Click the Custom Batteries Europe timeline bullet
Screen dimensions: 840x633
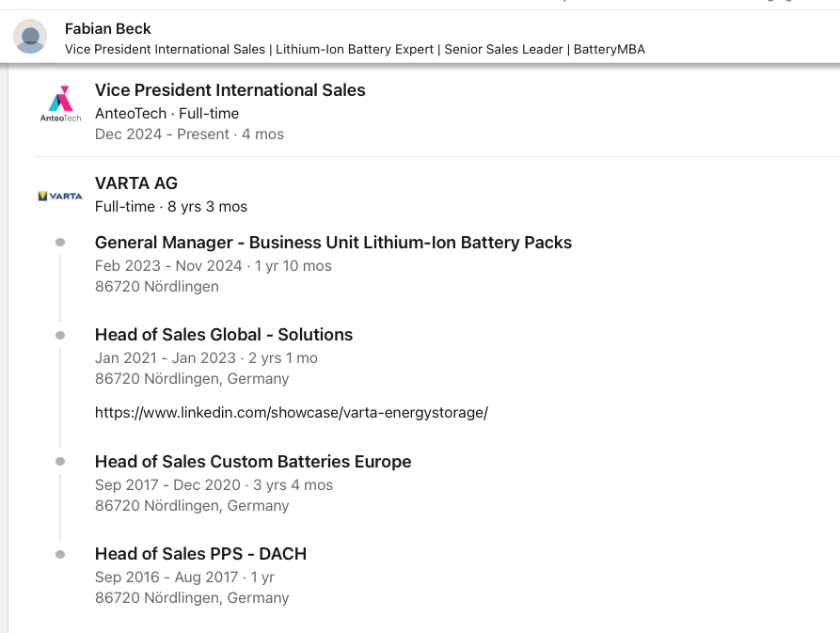pyautogui.click(x=60, y=462)
